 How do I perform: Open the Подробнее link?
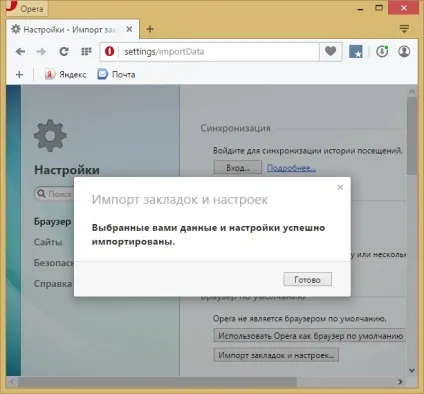(x=291, y=168)
